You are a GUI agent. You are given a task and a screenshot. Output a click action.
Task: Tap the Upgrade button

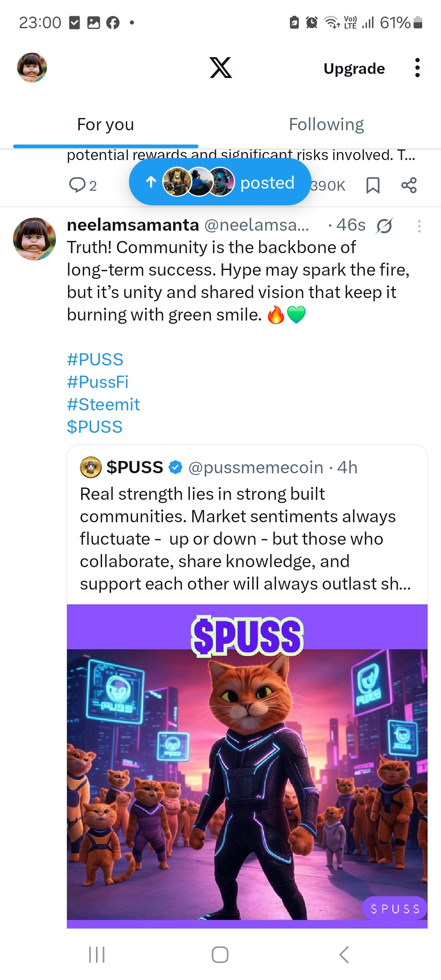click(x=354, y=69)
